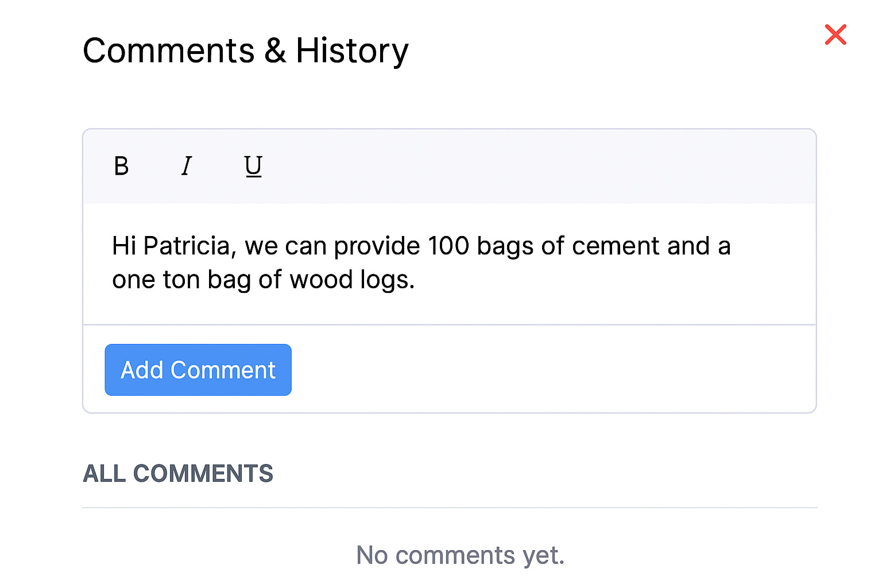
Task: Collapse the comment editor toolbar
Action: 450,166
